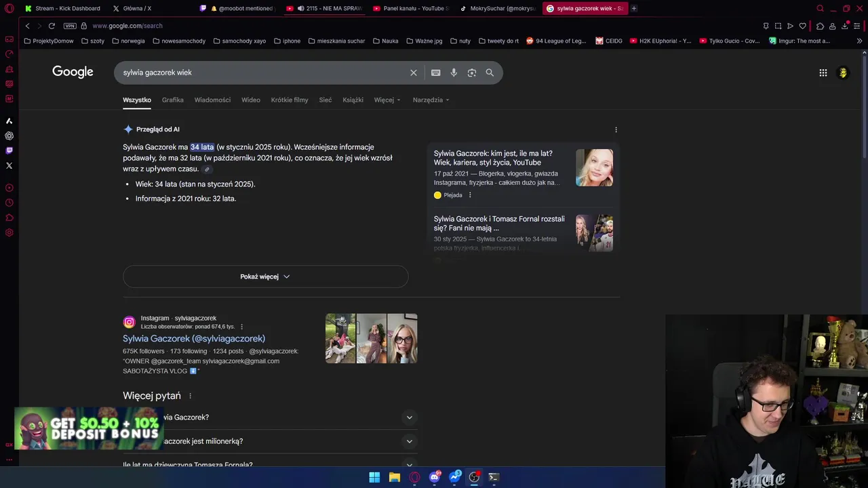This screenshot has width=868, height=488.
Task: Open the Narzędzia dropdown
Action: (431, 100)
